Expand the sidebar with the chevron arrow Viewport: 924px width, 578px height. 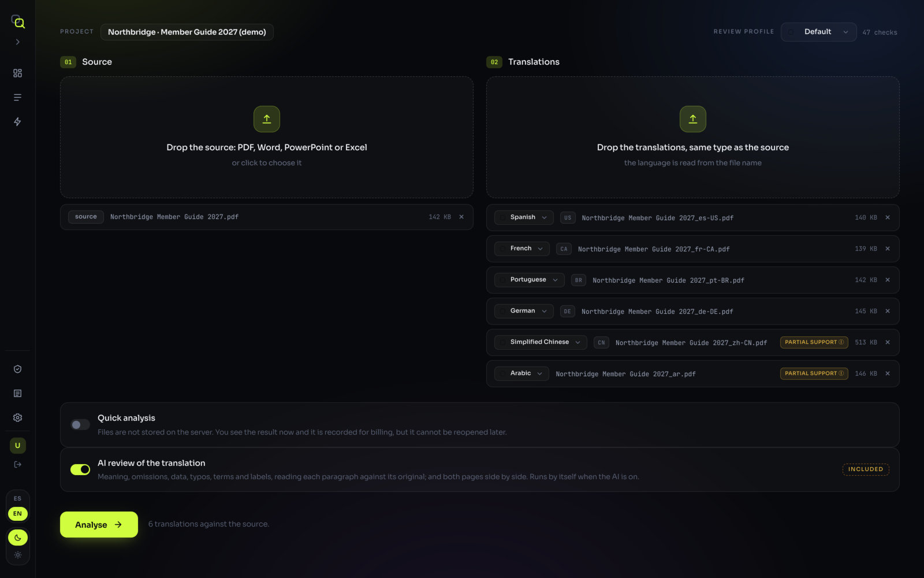pyautogui.click(x=18, y=42)
